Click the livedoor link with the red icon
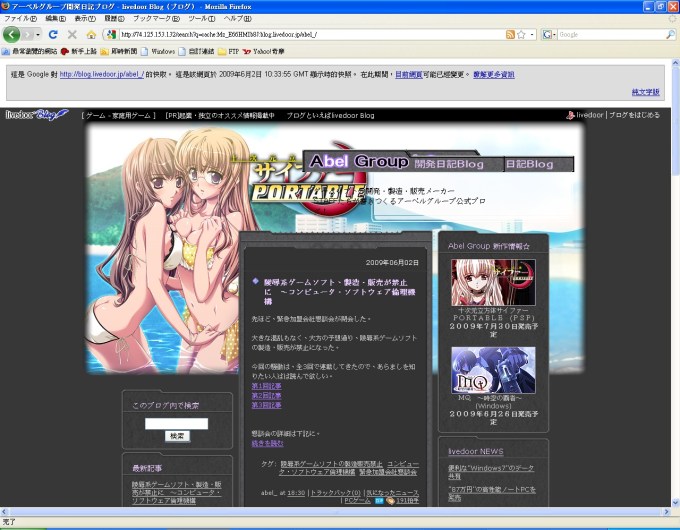 click(x=585, y=115)
